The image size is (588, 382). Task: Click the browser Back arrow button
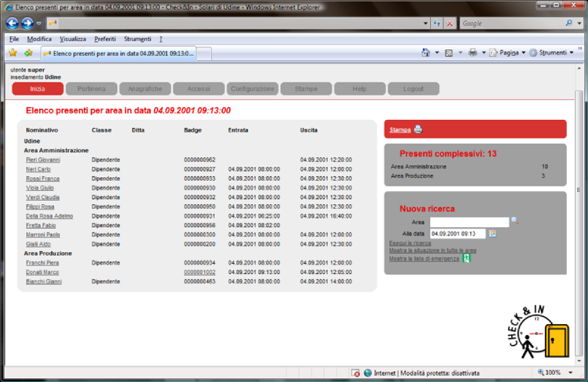[x=12, y=24]
